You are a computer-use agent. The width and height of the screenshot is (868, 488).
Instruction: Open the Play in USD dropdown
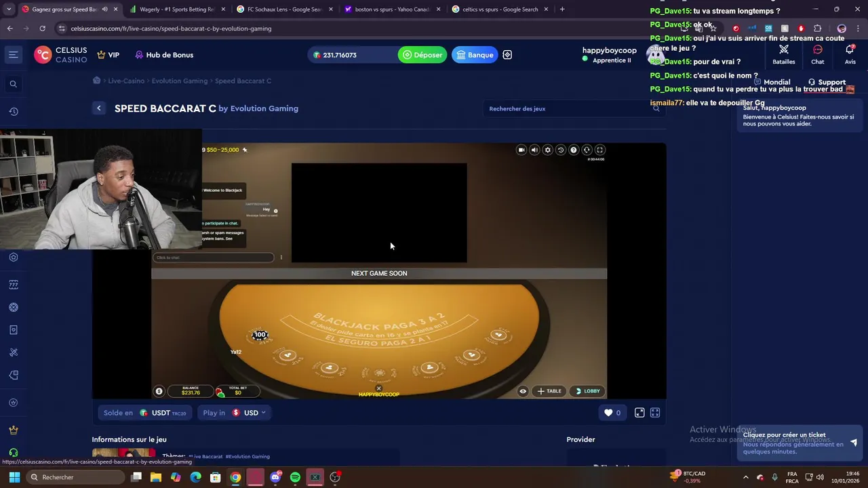[234, 413]
